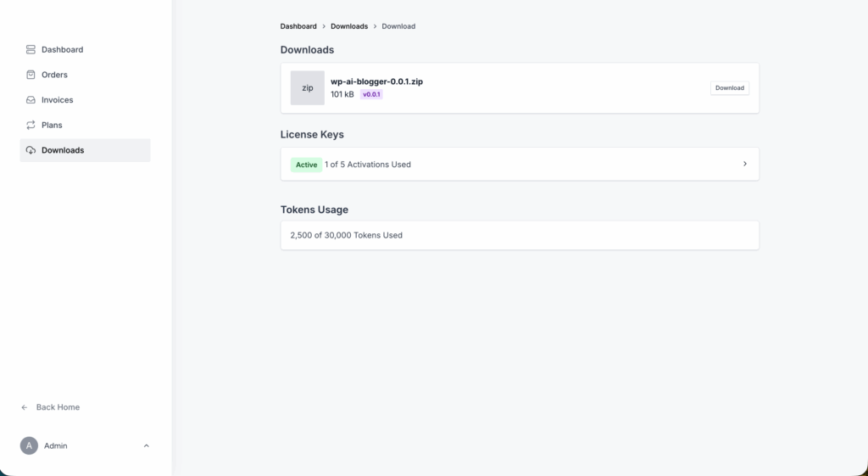Click the Active license status badge

click(x=306, y=165)
